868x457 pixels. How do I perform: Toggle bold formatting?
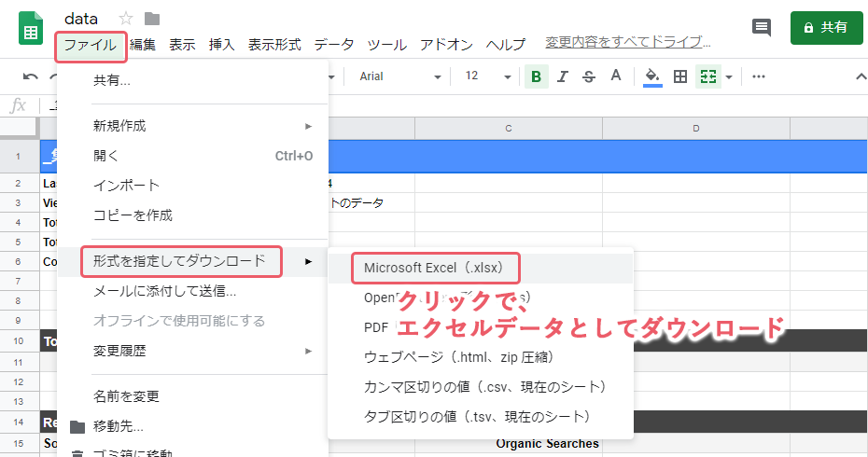click(536, 76)
